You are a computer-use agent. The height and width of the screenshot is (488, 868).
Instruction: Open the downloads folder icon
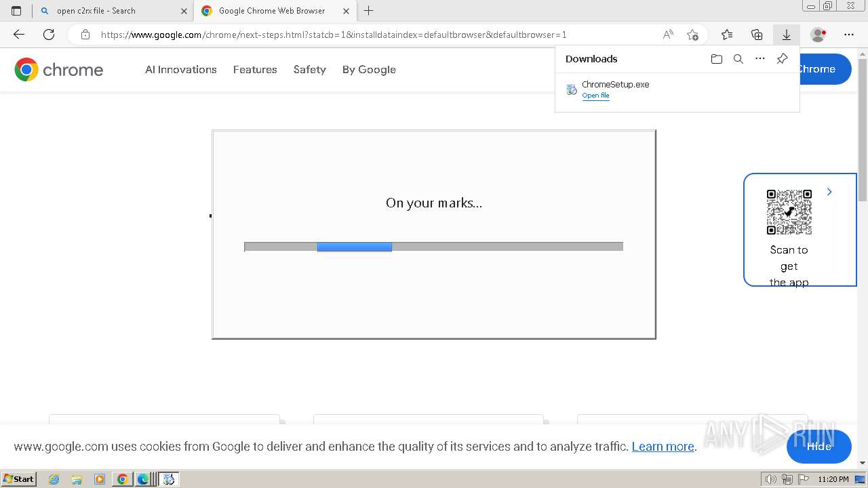pos(717,59)
